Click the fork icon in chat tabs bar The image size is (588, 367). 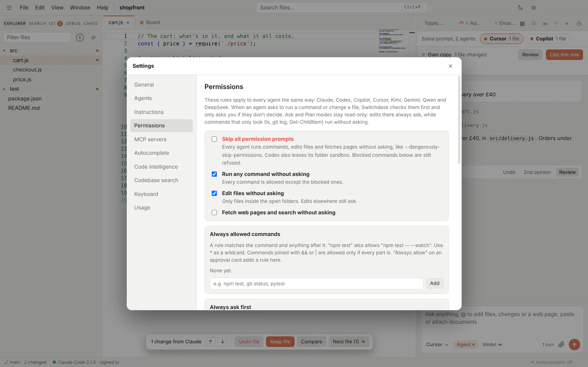[x=556, y=24]
